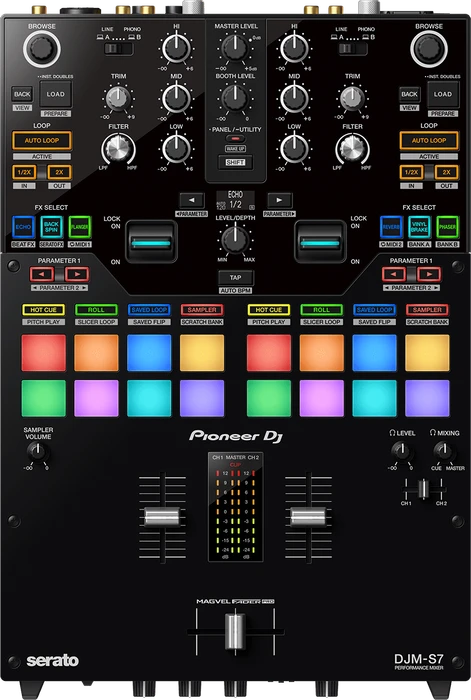Viewport: 471px width, 700px height.
Task: Grab the CH1 channel fader
Action: tap(163, 517)
